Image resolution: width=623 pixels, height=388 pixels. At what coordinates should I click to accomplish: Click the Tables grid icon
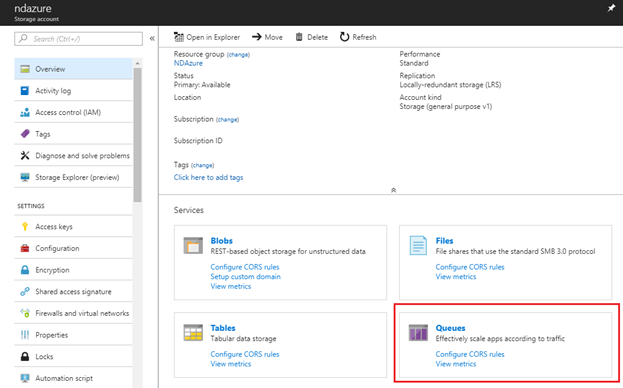click(x=193, y=333)
